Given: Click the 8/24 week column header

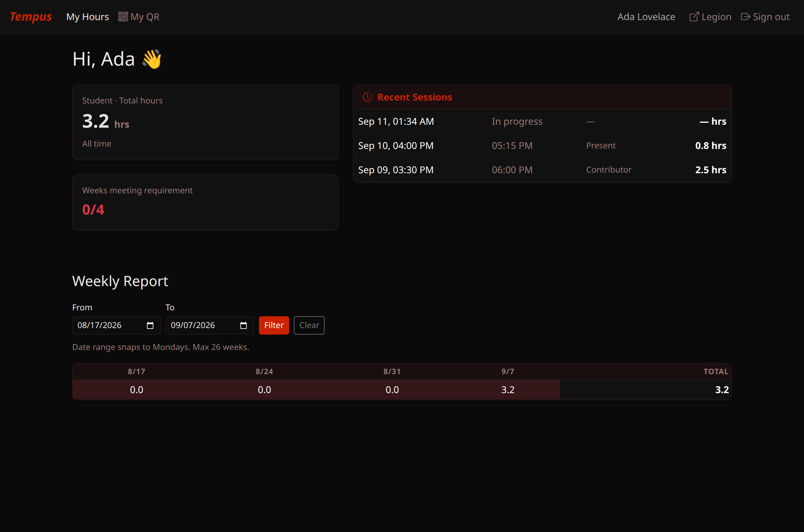Looking at the screenshot, I should point(264,372).
